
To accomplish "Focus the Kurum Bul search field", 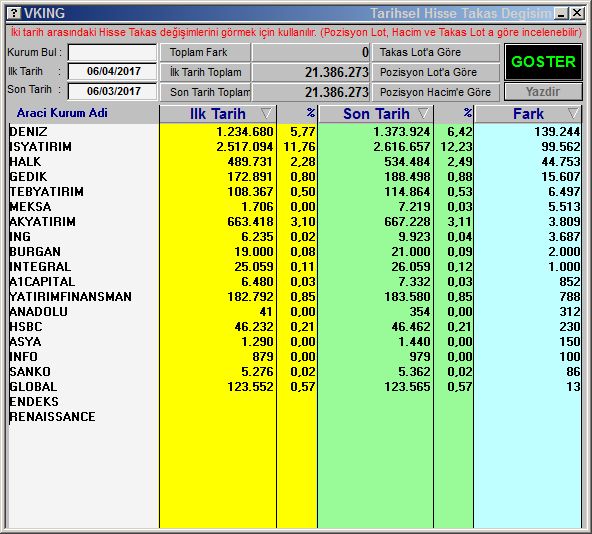I will (x=113, y=52).
